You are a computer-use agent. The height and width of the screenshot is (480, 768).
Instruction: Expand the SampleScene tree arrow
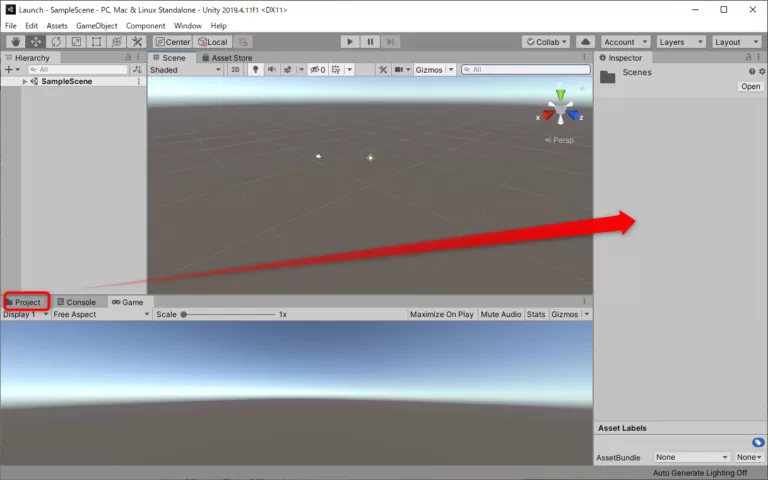coord(24,81)
